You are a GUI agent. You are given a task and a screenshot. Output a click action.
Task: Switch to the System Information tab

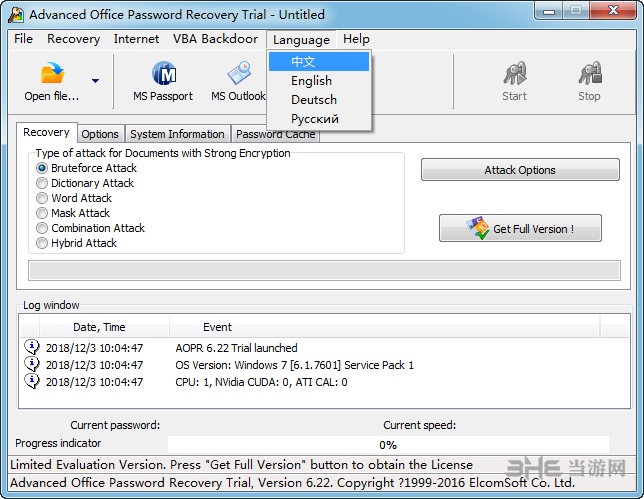pyautogui.click(x=177, y=134)
